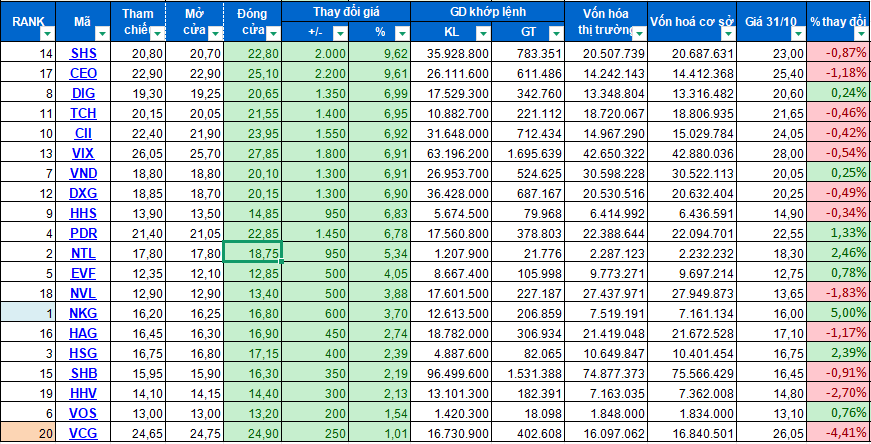871x444 pixels.
Task: Select the 5.674.500 volume cell for HHS
Action: coord(451,213)
